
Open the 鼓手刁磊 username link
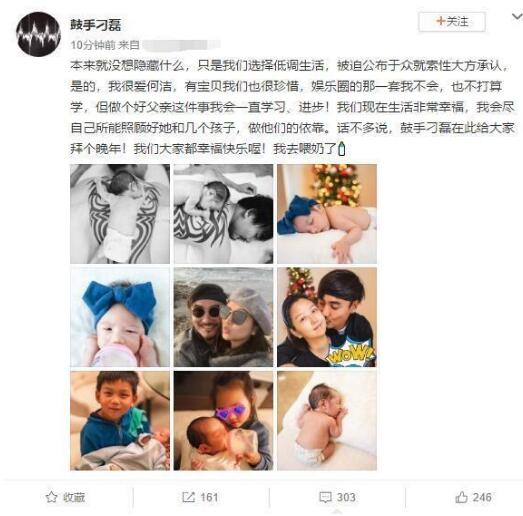pos(95,25)
